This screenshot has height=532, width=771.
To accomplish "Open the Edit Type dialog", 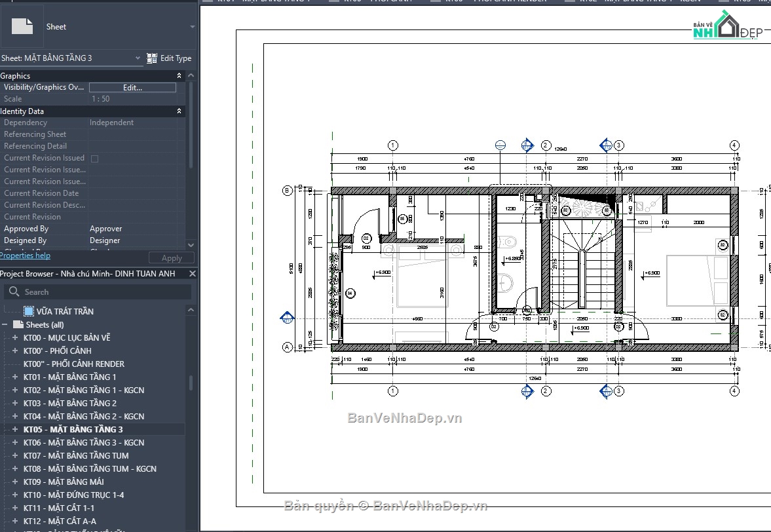I will pyautogui.click(x=169, y=58).
